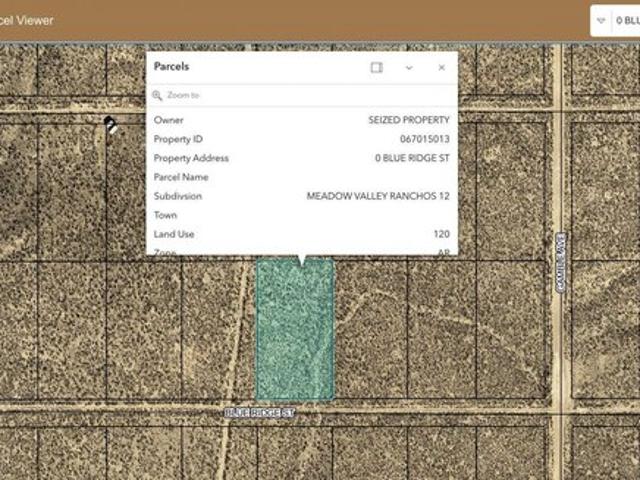Click the map marker icon near road
The height and width of the screenshot is (480, 640).
coord(110,124)
